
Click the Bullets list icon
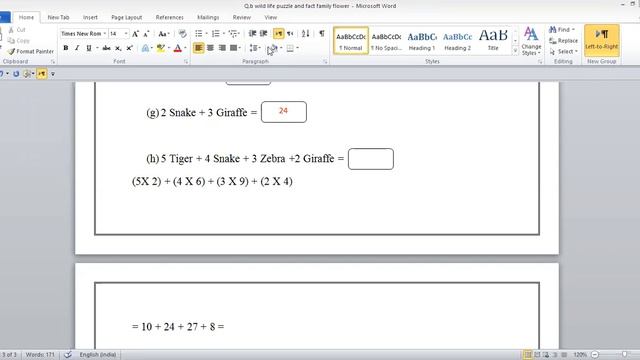(x=199, y=33)
